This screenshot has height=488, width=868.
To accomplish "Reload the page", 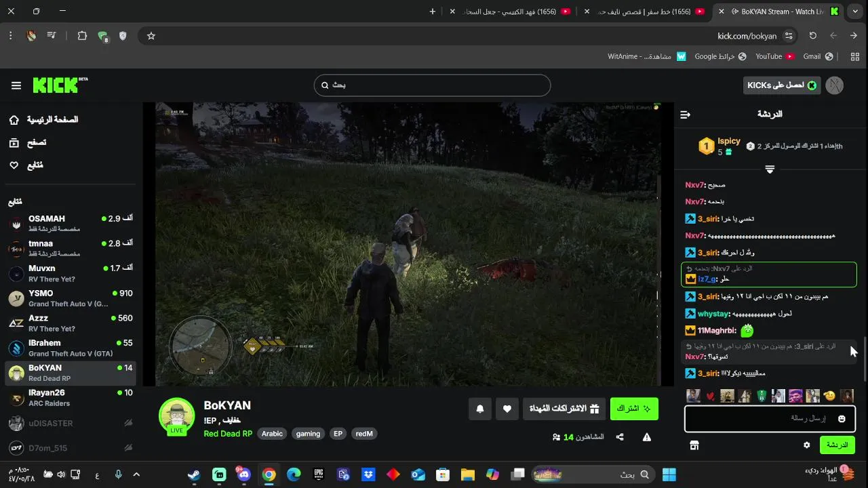I will [813, 36].
